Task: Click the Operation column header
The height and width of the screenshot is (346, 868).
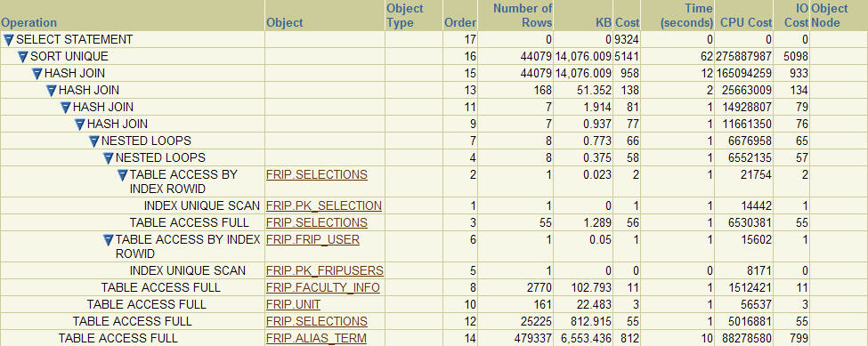Action: (x=29, y=22)
